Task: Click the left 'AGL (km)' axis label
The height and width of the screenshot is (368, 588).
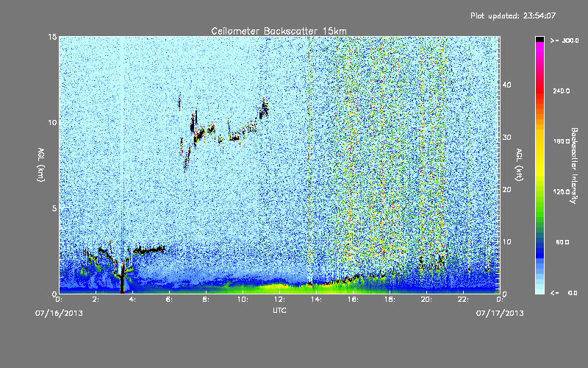Action: pyautogui.click(x=41, y=164)
